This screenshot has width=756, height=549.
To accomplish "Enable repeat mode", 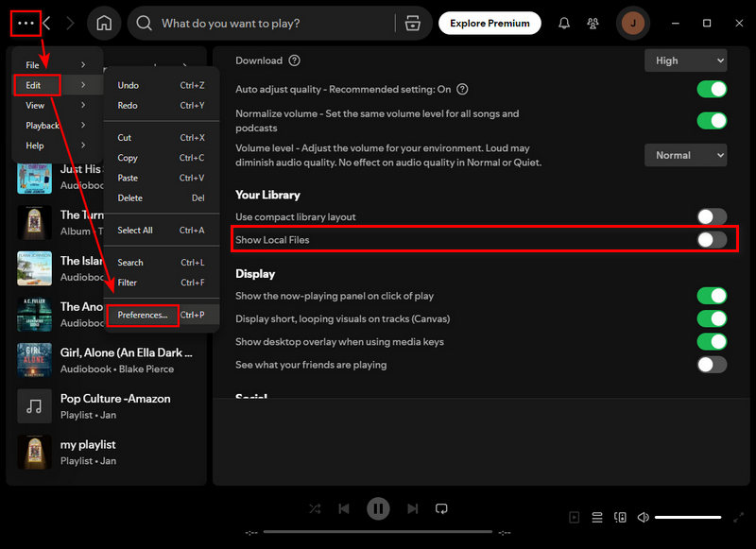I will (x=441, y=508).
